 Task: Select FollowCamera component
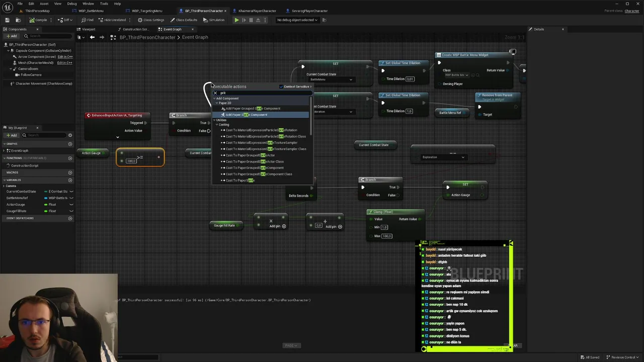coord(31,75)
